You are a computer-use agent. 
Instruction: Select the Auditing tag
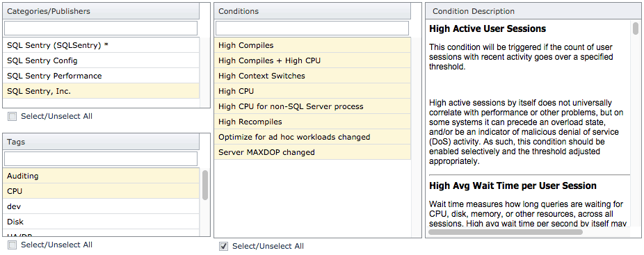[x=101, y=176]
